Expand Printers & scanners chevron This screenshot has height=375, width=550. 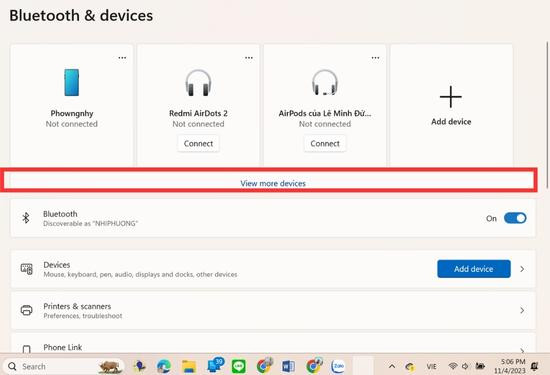522,310
